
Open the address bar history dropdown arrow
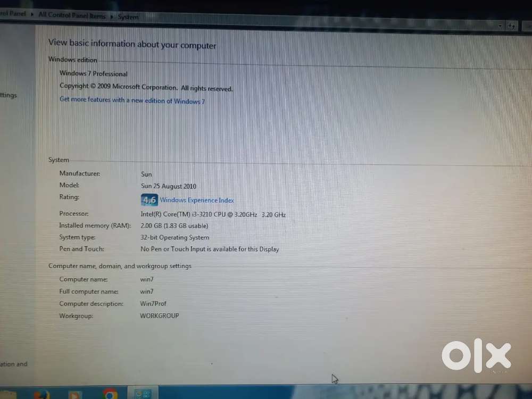[x=500, y=26]
